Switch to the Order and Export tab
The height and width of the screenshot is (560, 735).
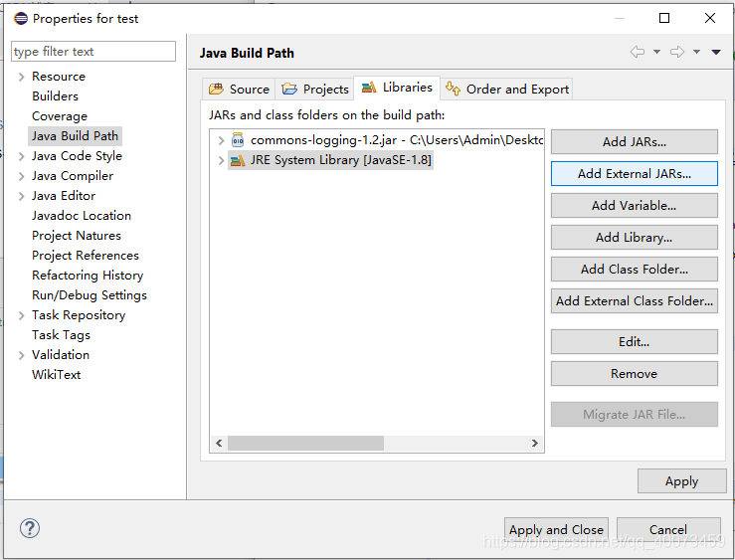pyautogui.click(x=507, y=89)
